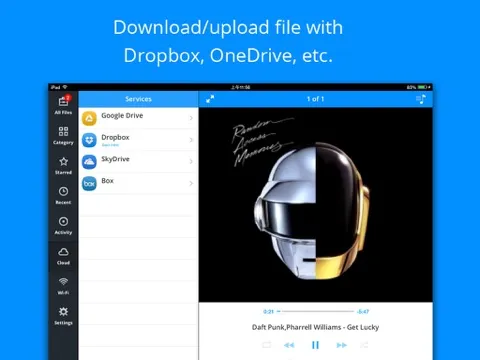480x360 pixels.
Task: Open the Wi-Fi transfer section
Action: (63, 286)
